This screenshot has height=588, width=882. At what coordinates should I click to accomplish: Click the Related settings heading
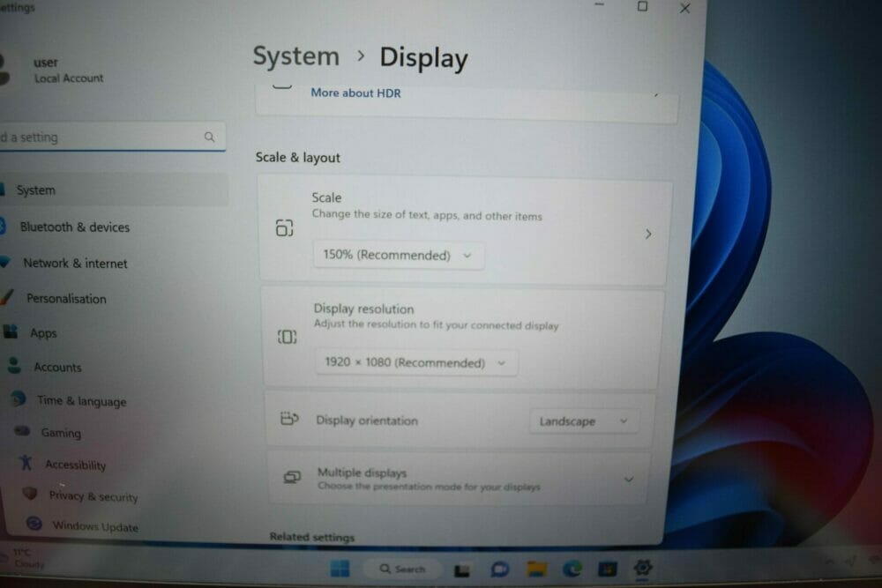pos(312,537)
